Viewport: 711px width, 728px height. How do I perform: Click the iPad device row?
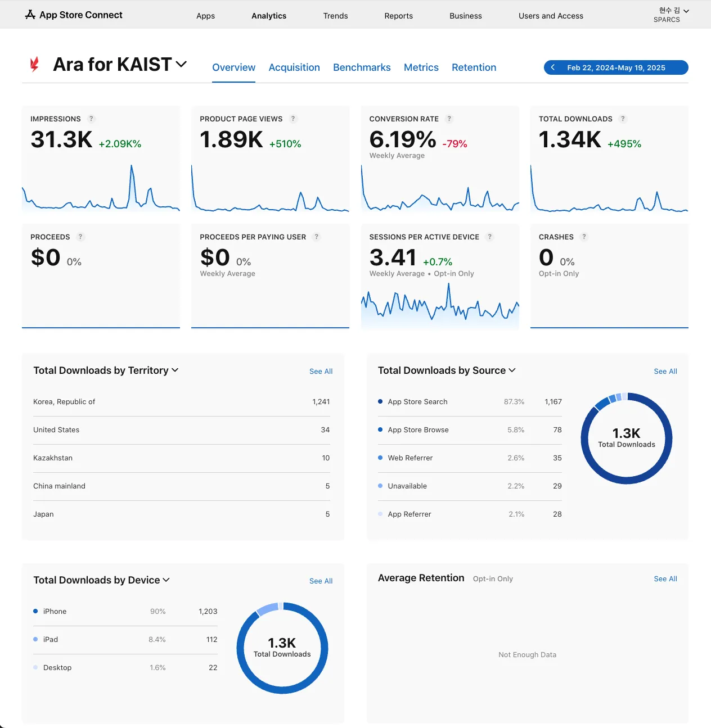(125, 639)
